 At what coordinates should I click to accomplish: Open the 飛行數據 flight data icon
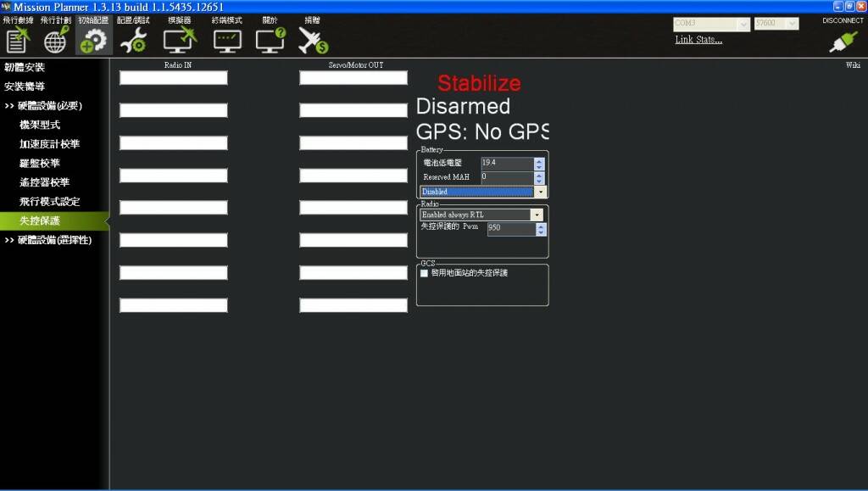pyautogui.click(x=18, y=39)
